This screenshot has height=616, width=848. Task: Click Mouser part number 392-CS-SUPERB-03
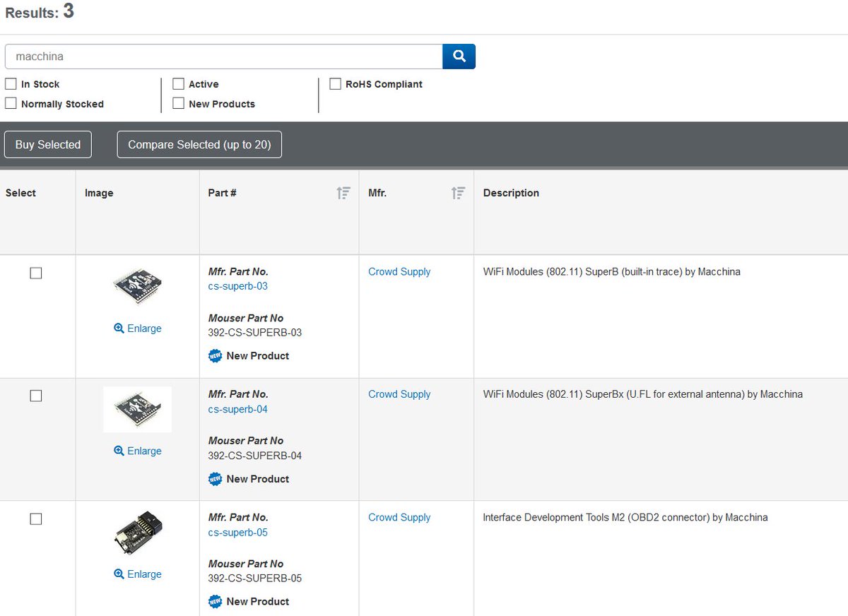pyautogui.click(x=255, y=333)
